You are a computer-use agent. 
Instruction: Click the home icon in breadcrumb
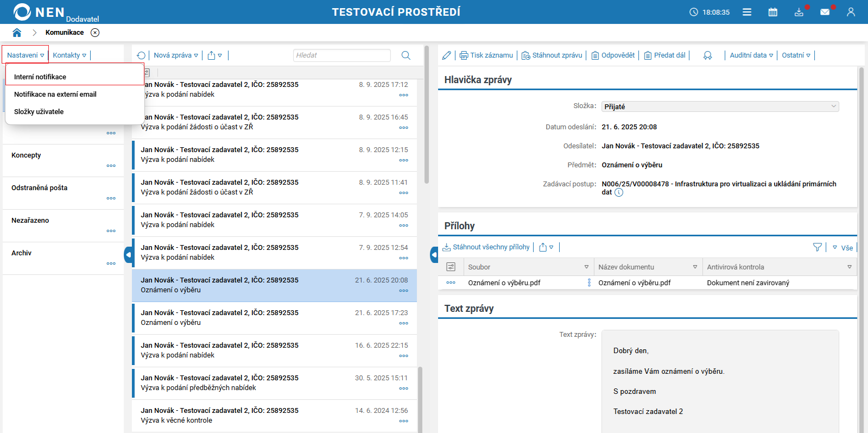pyautogui.click(x=17, y=33)
